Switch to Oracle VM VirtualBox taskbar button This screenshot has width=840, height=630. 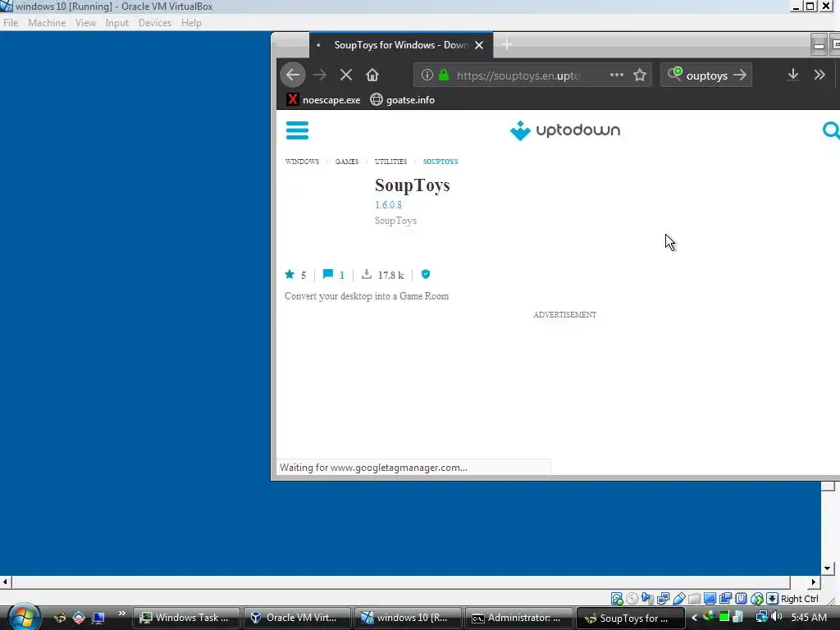[x=296, y=618]
